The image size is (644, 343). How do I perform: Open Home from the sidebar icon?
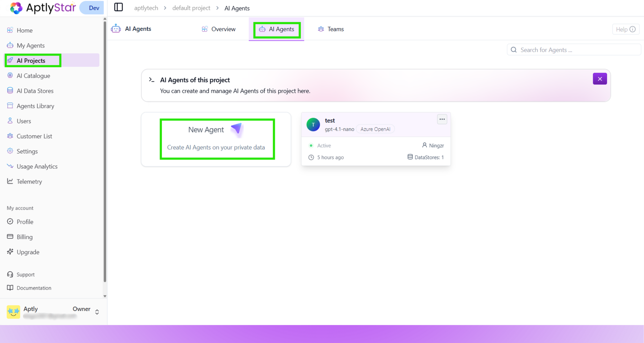[10, 30]
